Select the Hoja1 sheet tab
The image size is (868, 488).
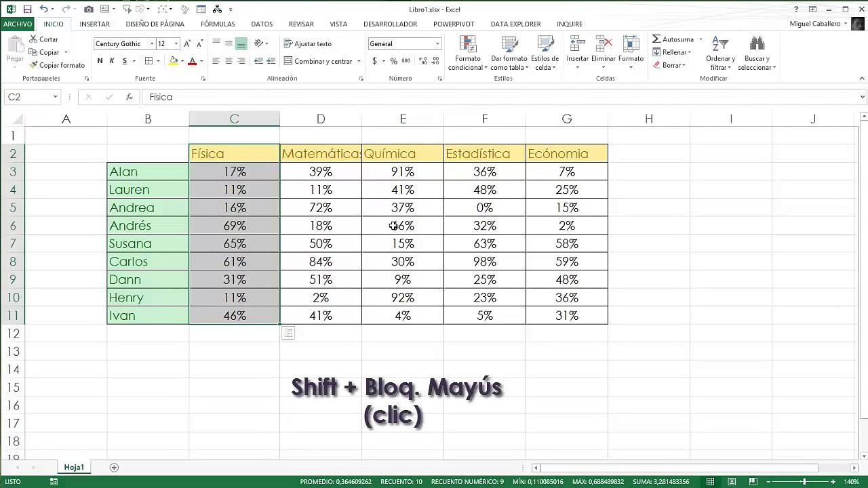74,468
